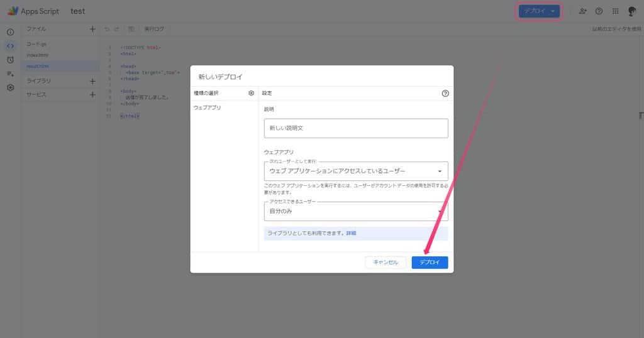
Task: Click the undo icon in the editor toolbar
Action: tap(107, 29)
